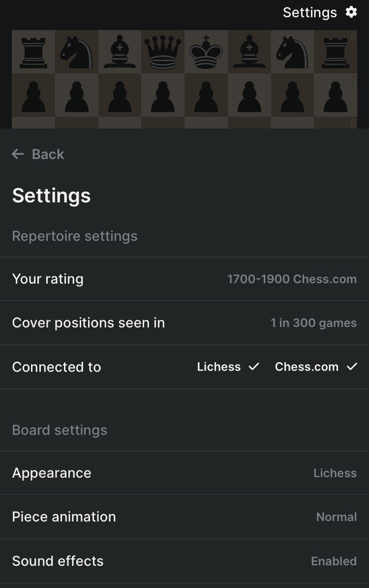Click the Settings label at top
Screen dimensions: 369x588
coord(310,12)
